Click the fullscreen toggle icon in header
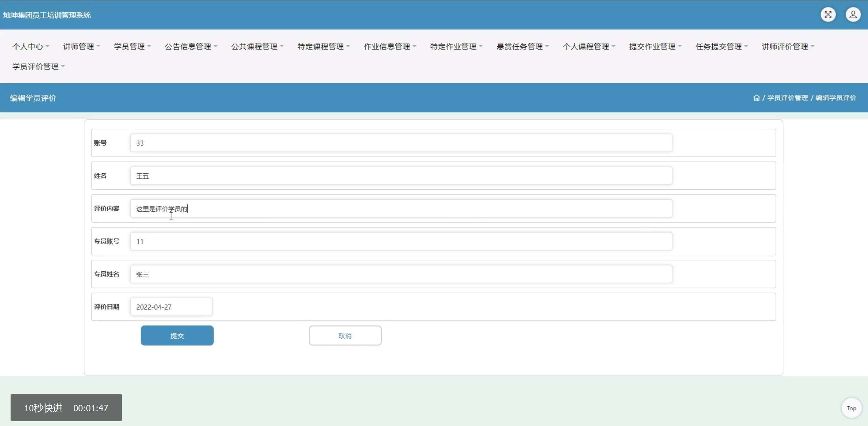This screenshot has height=426, width=868. (828, 15)
